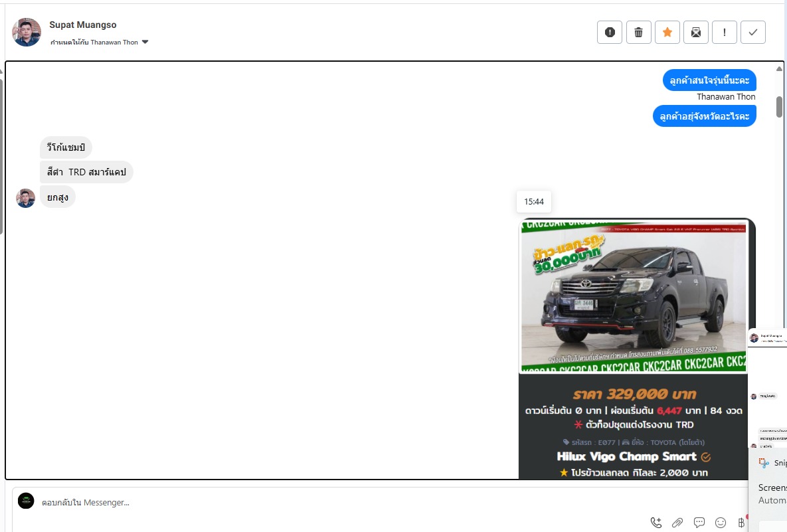Start a call with phone-plus icon

656,523
